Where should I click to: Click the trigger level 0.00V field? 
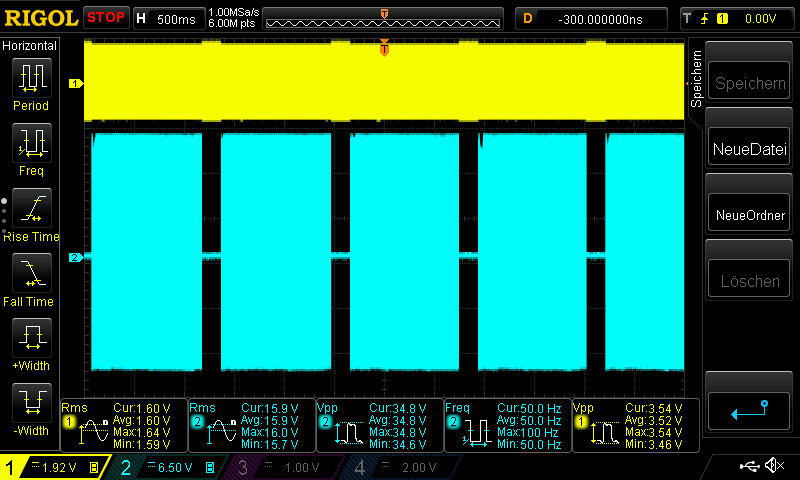click(x=760, y=19)
